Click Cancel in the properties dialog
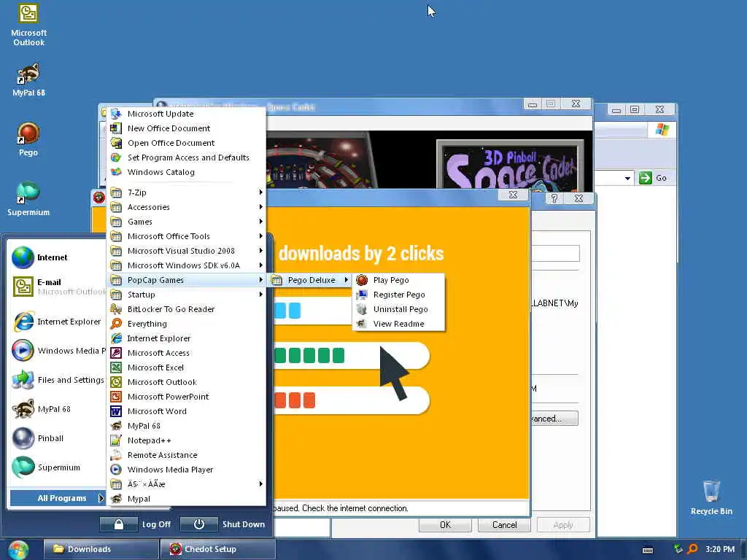 pyautogui.click(x=504, y=525)
